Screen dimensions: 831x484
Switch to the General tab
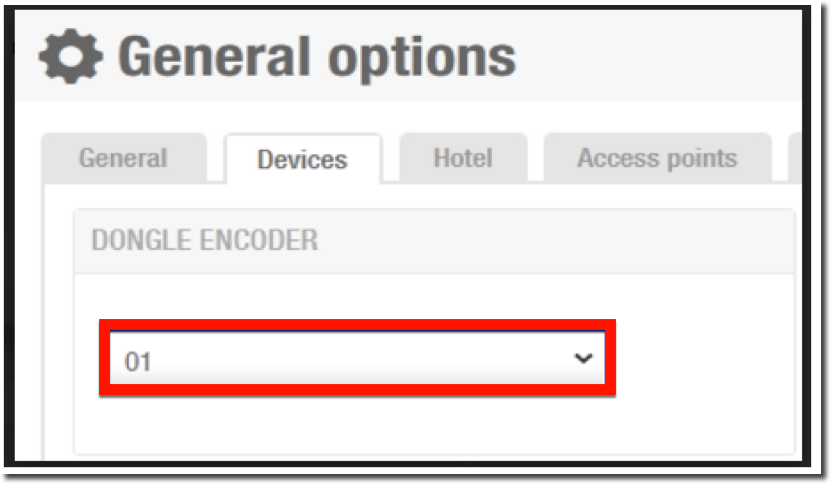point(123,158)
